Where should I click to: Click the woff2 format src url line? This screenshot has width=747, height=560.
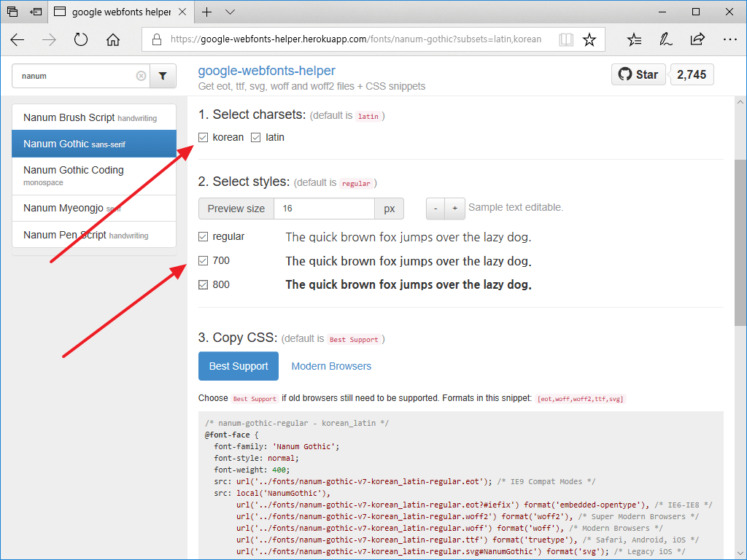468,517
